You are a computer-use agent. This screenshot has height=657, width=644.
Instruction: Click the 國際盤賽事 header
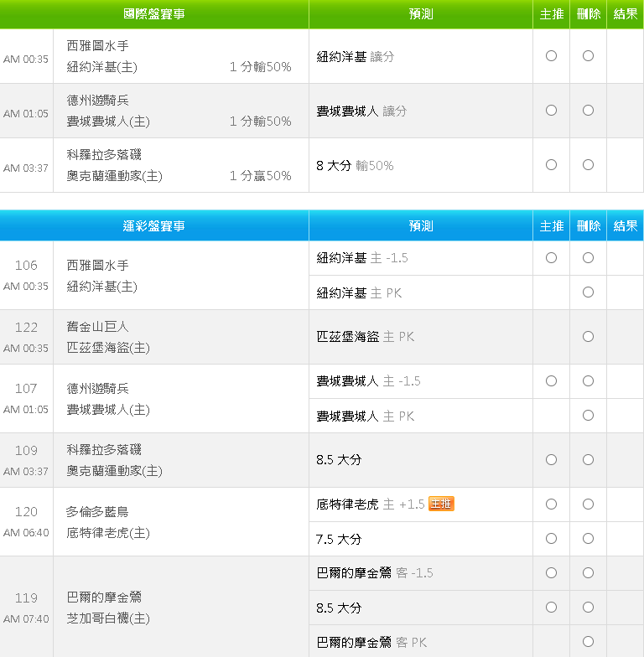click(x=154, y=14)
